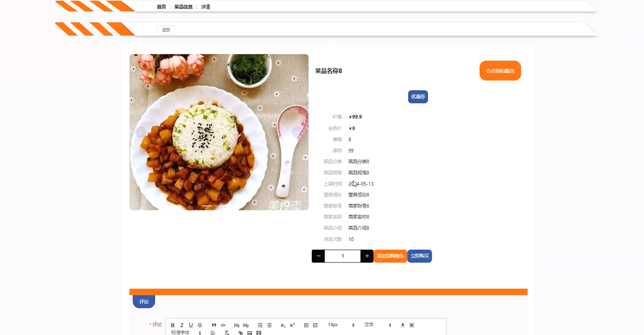Open the text background color picker

(x=412, y=325)
